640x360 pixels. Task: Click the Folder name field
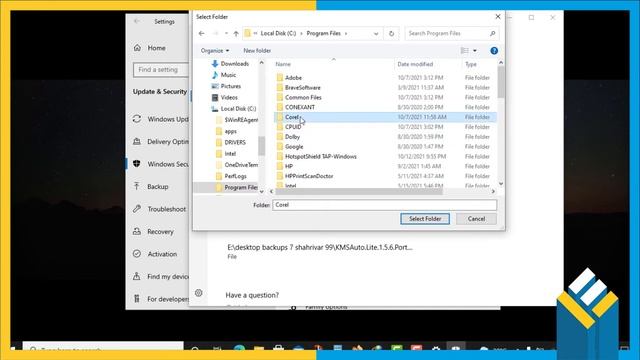[x=384, y=205]
